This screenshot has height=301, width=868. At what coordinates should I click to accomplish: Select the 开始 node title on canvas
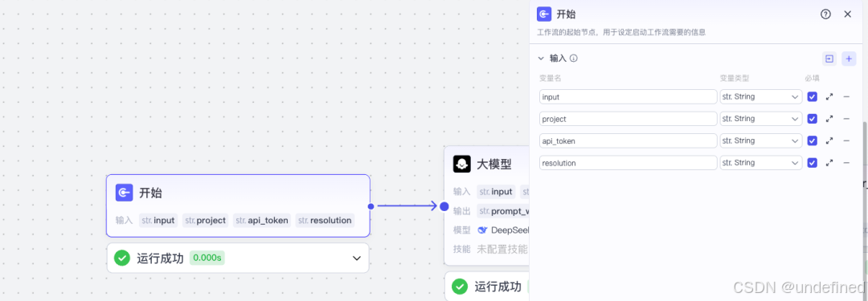click(x=150, y=193)
